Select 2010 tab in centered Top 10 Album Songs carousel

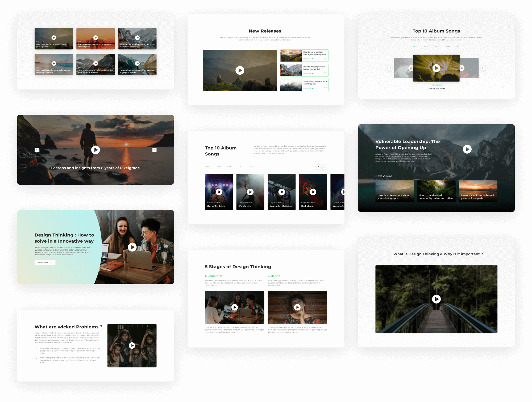tap(448, 47)
